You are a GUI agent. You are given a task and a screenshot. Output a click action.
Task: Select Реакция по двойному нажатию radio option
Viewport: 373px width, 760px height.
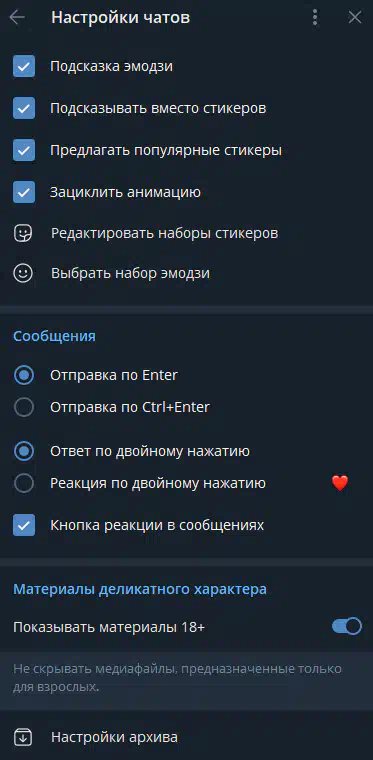click(x=24, y=483)
